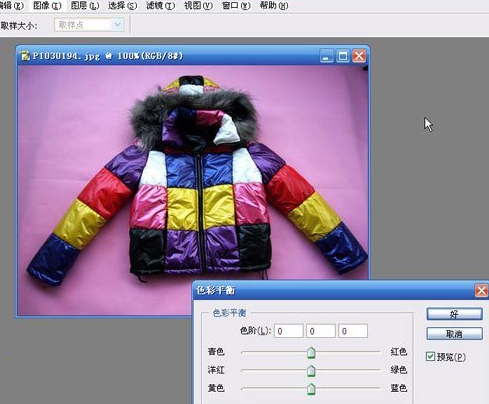Close the 色彩平衡 dialog
The image size is (489, 404).
pos(481,291)
